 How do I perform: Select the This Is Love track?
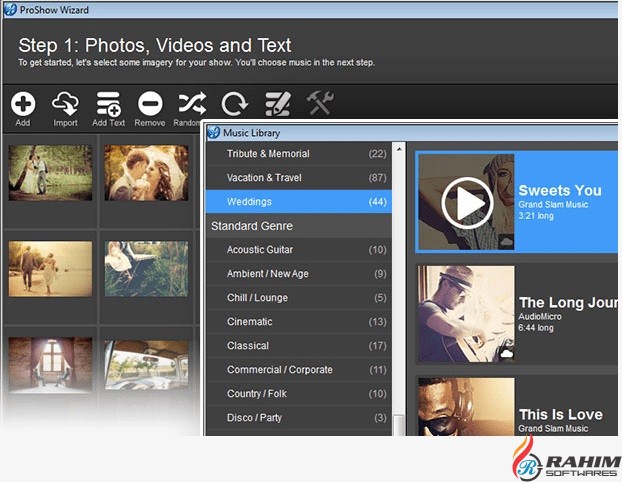[560, 414]
